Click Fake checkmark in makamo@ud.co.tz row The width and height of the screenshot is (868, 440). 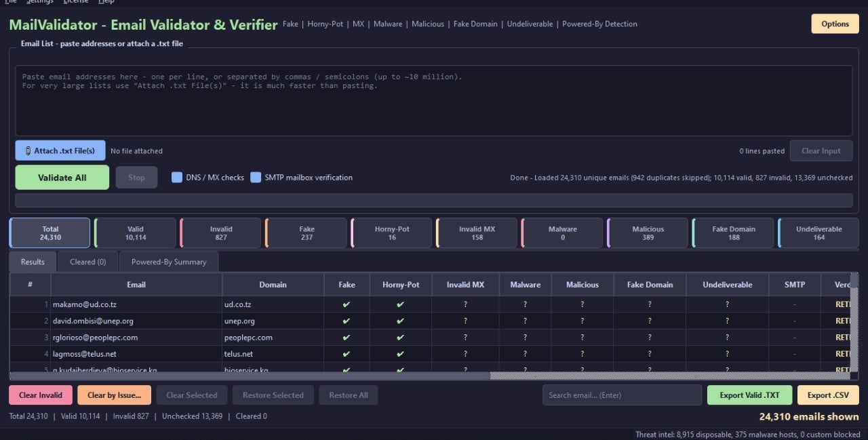pyautogui.click(x=347, y=304)
